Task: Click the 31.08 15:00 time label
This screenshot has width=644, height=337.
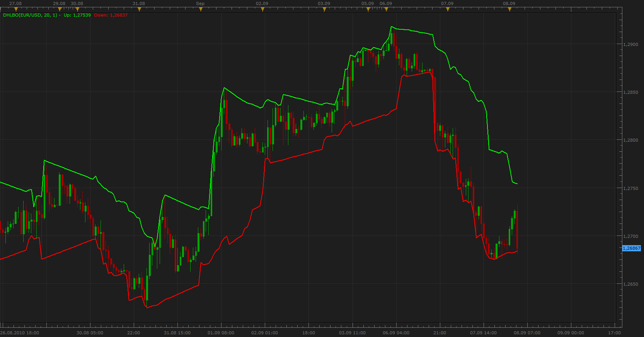Action: (x=177, y=333)
